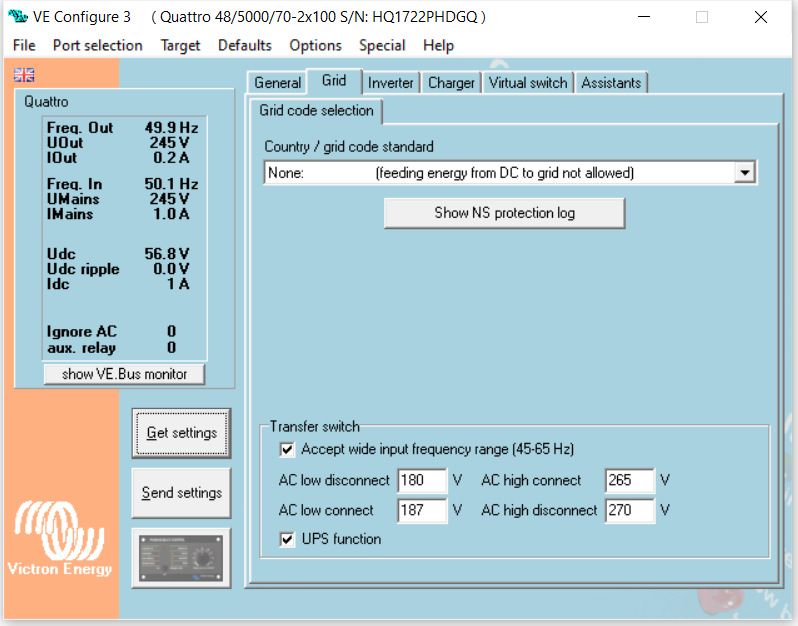Toggle Accept wide input frequency range checkbox
The image size is (798, 626).
pyautogui.click(x=287, y=449)
